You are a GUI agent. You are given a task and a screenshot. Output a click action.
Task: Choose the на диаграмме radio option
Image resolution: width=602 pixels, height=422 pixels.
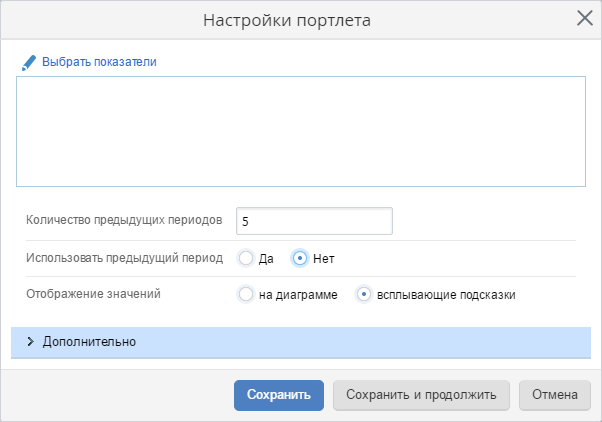(x=246, y=295)
